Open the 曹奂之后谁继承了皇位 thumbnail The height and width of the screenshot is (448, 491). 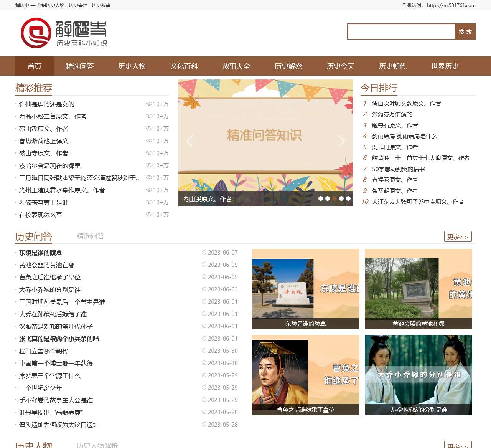pyautogui.click(x=305, y=375)
